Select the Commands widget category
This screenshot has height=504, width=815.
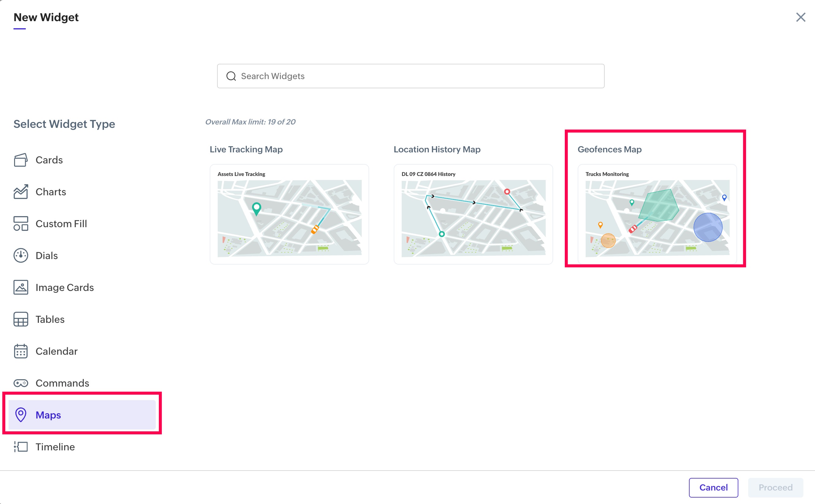click(x=62, y=383)
